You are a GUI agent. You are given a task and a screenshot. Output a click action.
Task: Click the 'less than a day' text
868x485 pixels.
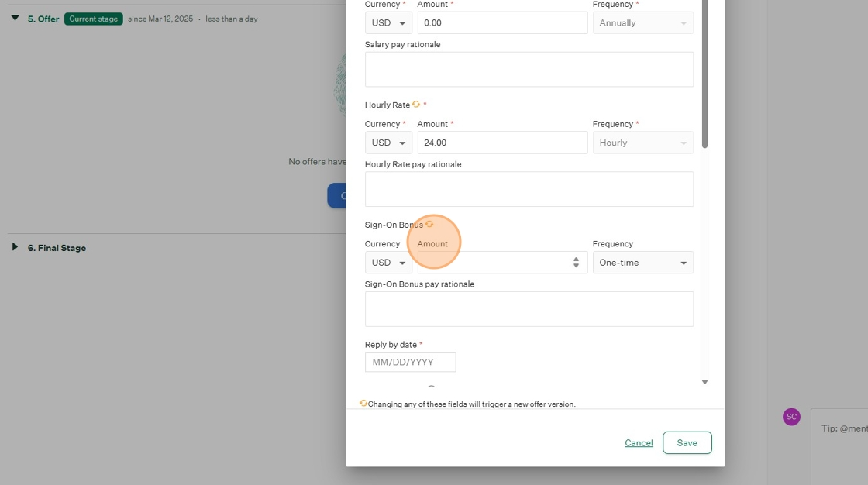click(x=232, y=19)
